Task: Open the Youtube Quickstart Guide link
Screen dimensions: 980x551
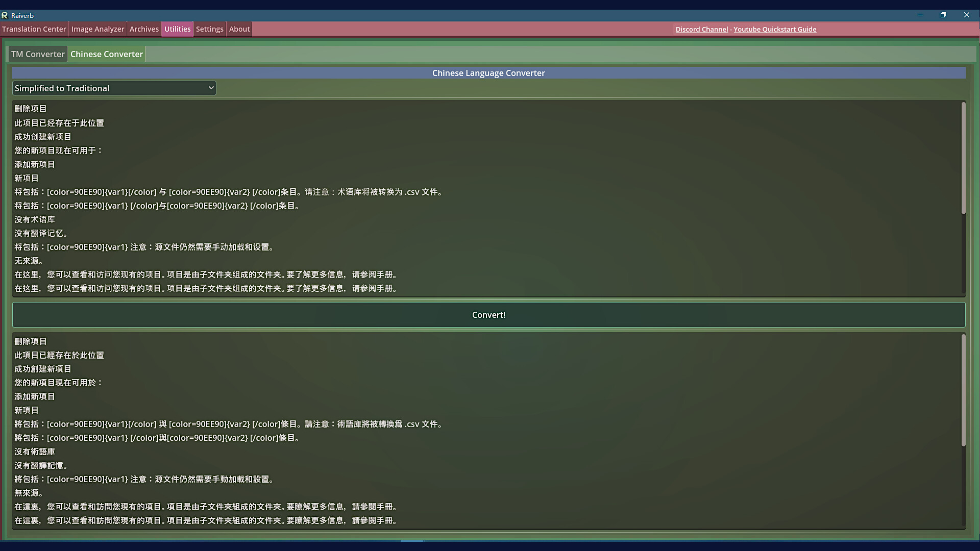Action: pyautogui.click(x=775, y=29)
